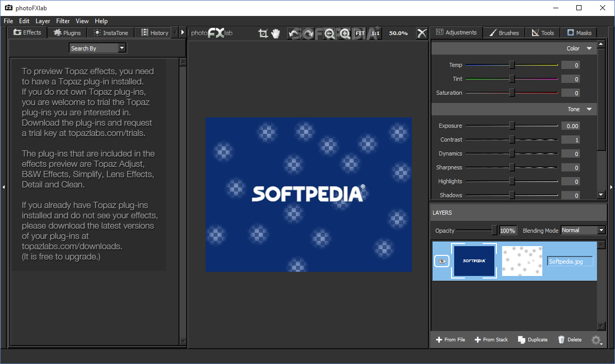Click the undo arrow icon
The width and height of the screenshot is (615, 364).
click(293, 33)
